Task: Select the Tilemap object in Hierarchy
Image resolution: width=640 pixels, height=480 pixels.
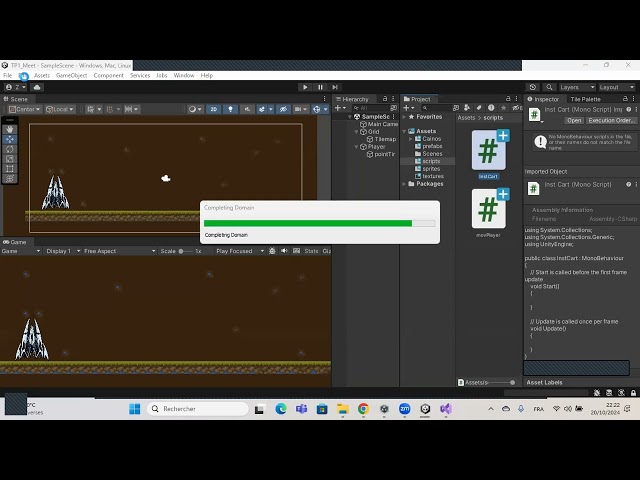Action: [x=385, y=139]
